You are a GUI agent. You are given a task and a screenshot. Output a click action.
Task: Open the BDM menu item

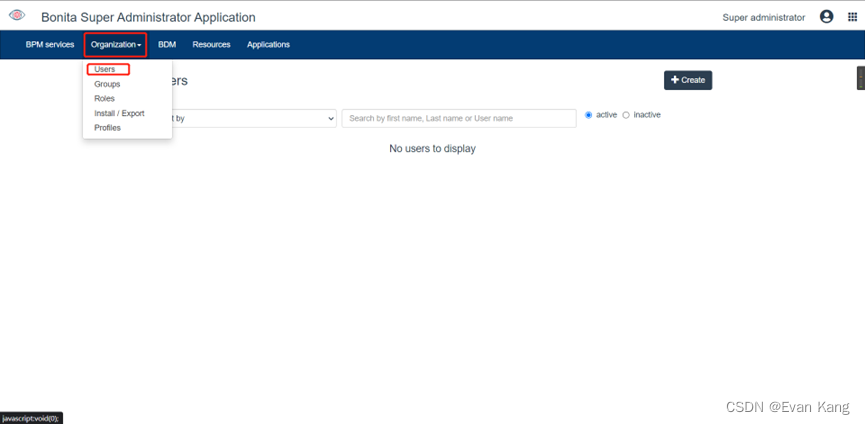tap(167, 45)
